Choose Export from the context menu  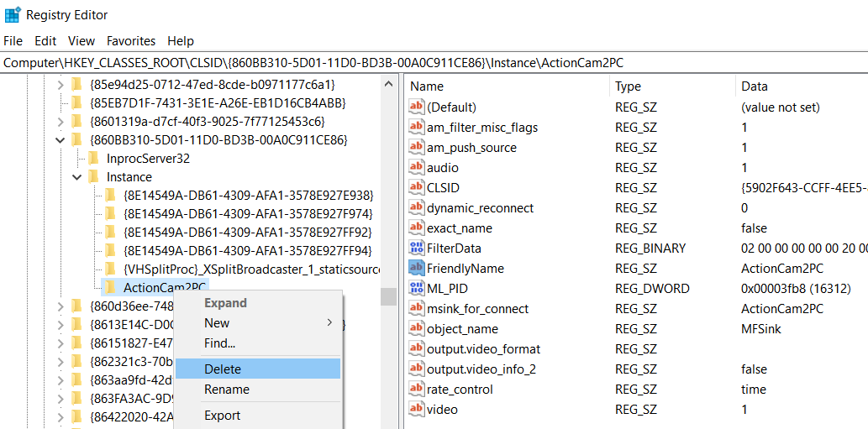257,416
